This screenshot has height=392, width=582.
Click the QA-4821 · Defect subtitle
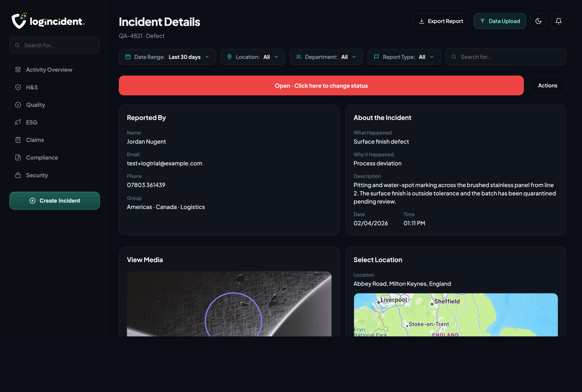[x=142, y=36]
